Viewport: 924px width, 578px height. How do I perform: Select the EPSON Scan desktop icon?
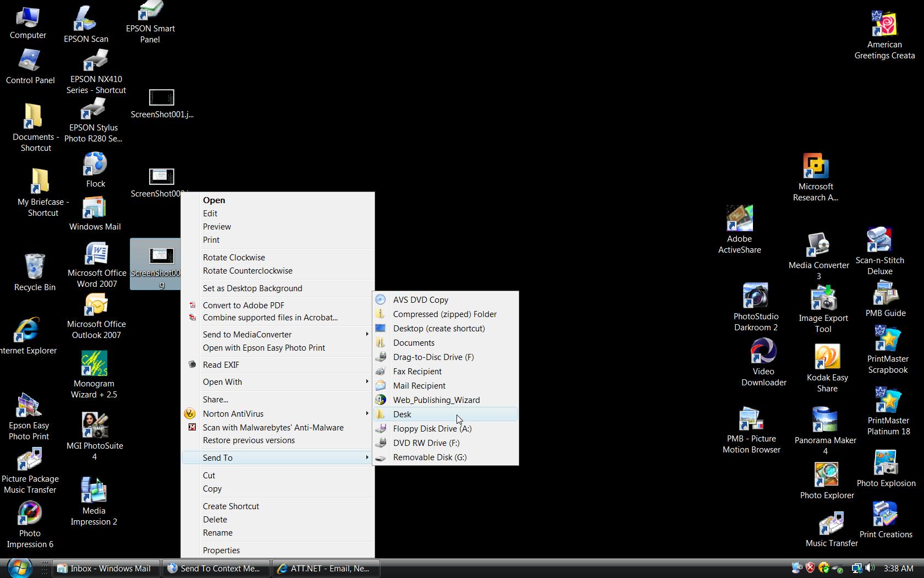tap(86, 24)
